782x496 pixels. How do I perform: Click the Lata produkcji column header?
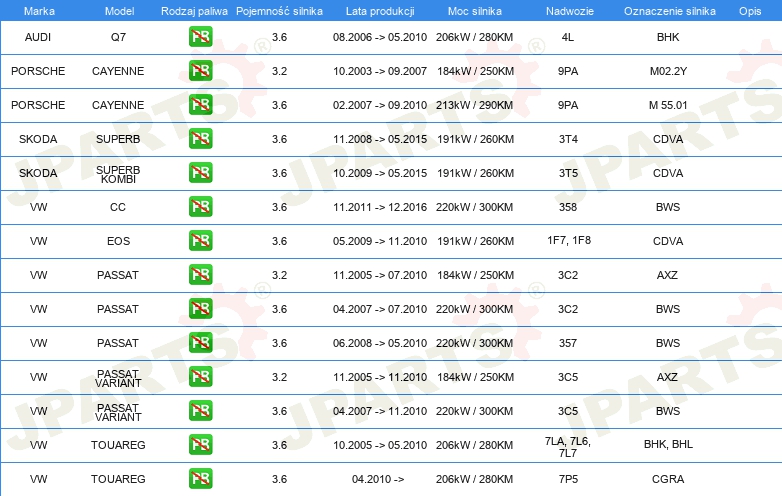pyautogui.click(x=380, y=11)
